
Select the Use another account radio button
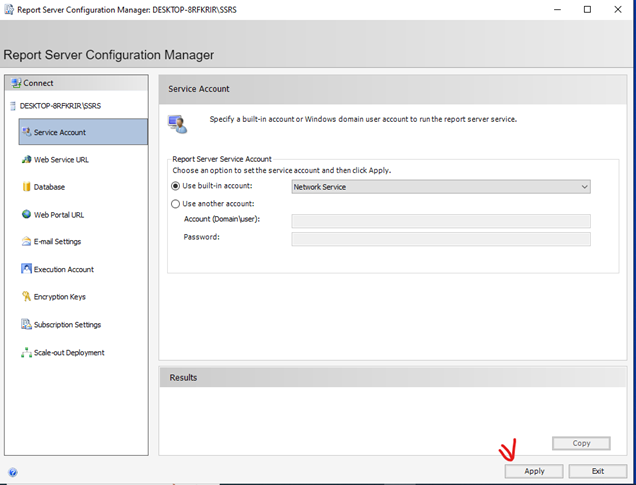[x=175, y=204]
